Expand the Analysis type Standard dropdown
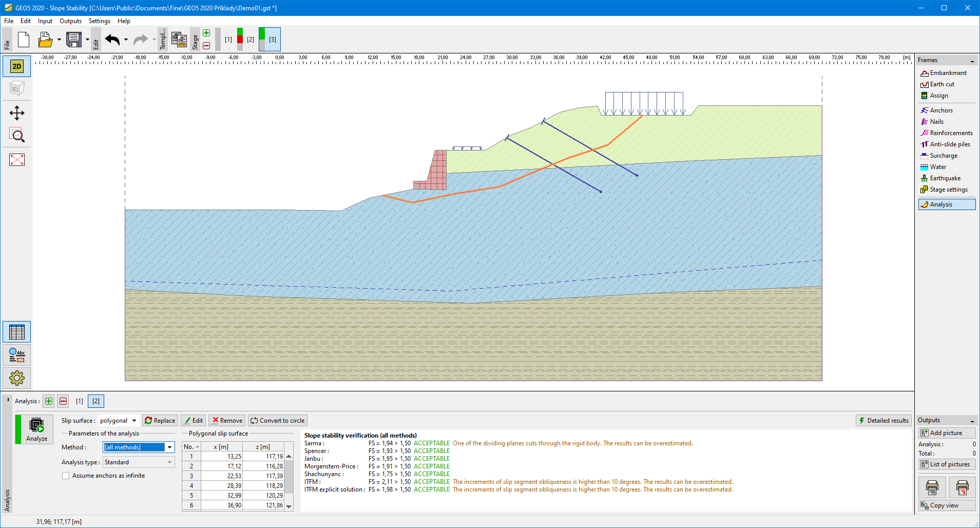This screenshot has width=980, height=528. pos(169,462)
